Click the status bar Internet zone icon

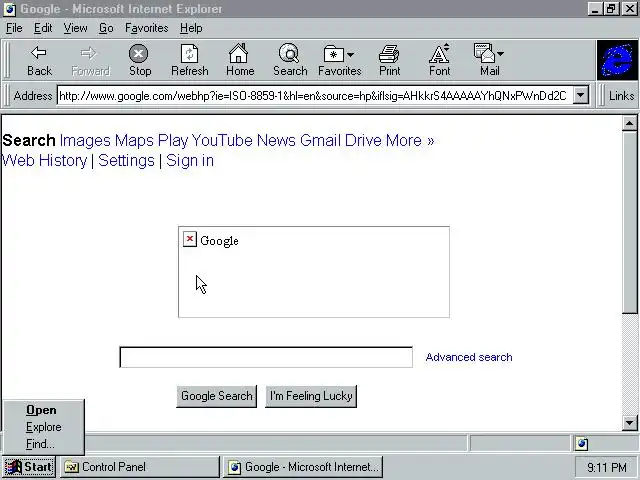pyautogui.click(x=582, y=443)
